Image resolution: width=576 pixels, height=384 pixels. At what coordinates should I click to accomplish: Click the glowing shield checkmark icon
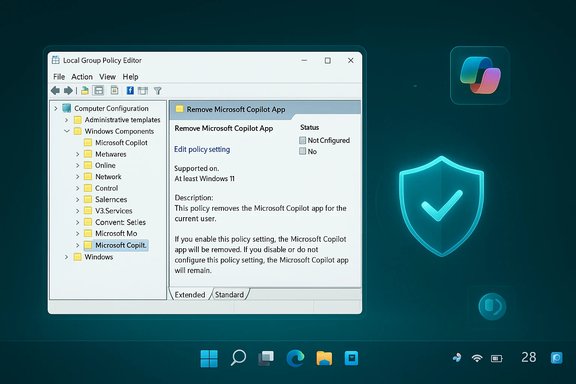[441, 206]
